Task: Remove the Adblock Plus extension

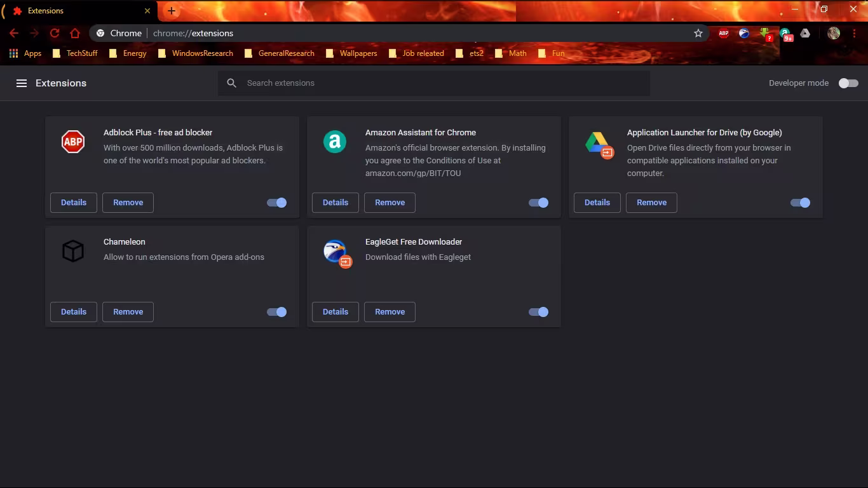Action: 128,203
